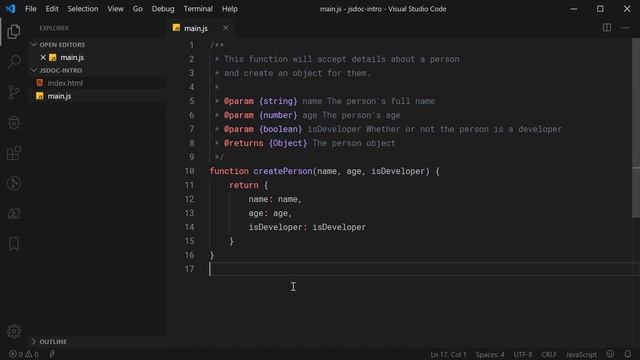The height and width of the screenshot is (360, 640).
Task: Open the Extensions view
Action: (x=14, y=153)
